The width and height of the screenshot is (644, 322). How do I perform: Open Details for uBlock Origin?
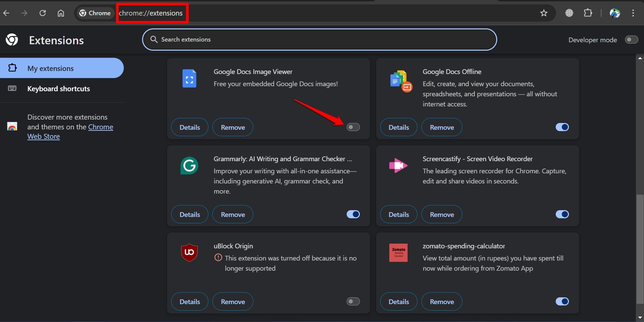(x=190, y=302)
